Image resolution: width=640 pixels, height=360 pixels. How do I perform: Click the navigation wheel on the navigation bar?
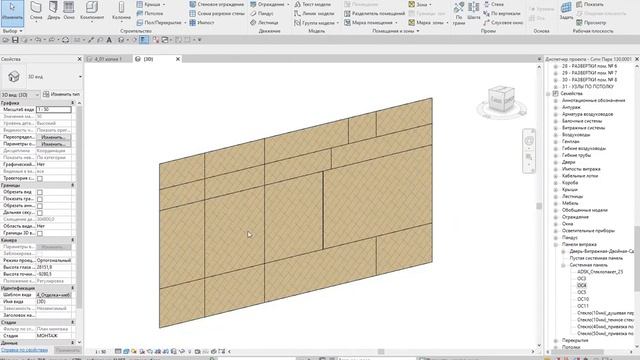coord(529,141)
